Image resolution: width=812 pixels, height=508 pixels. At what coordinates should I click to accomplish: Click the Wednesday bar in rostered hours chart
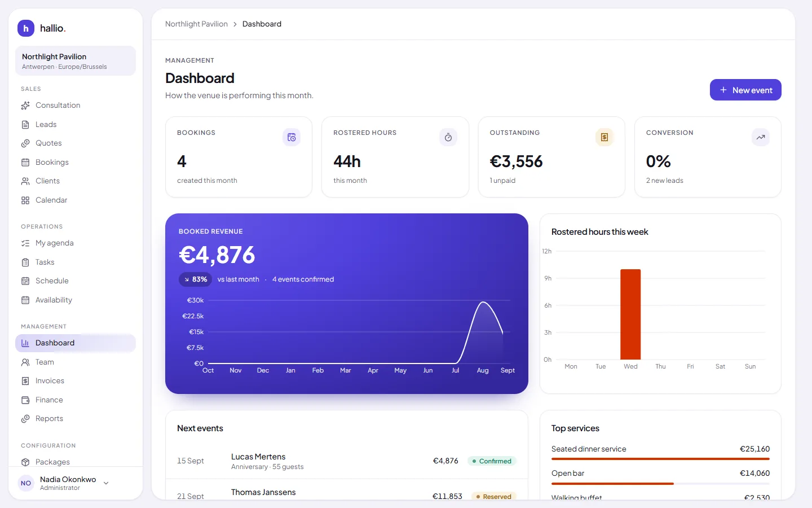630,314
